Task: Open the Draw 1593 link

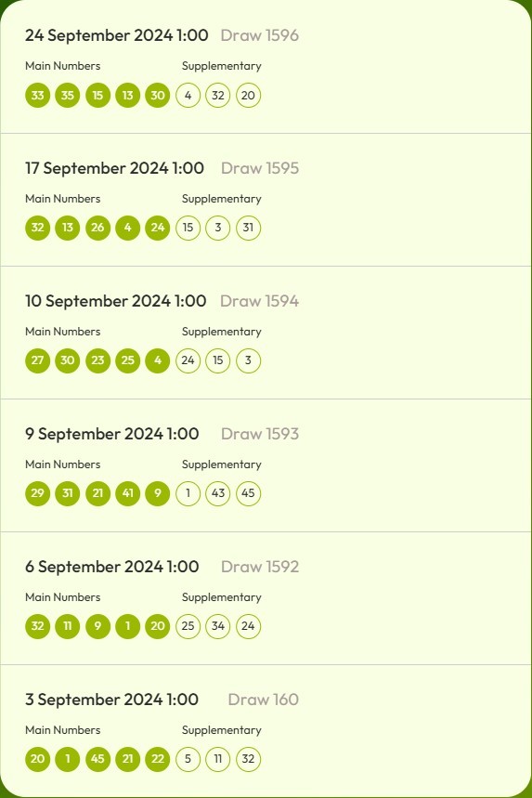Action: (260, 434)
